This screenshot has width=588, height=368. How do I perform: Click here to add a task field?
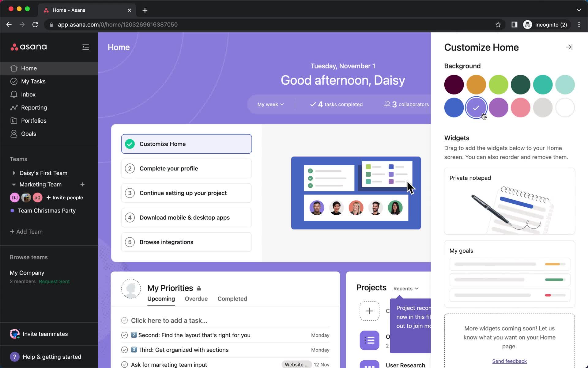(x=169, y=320)
